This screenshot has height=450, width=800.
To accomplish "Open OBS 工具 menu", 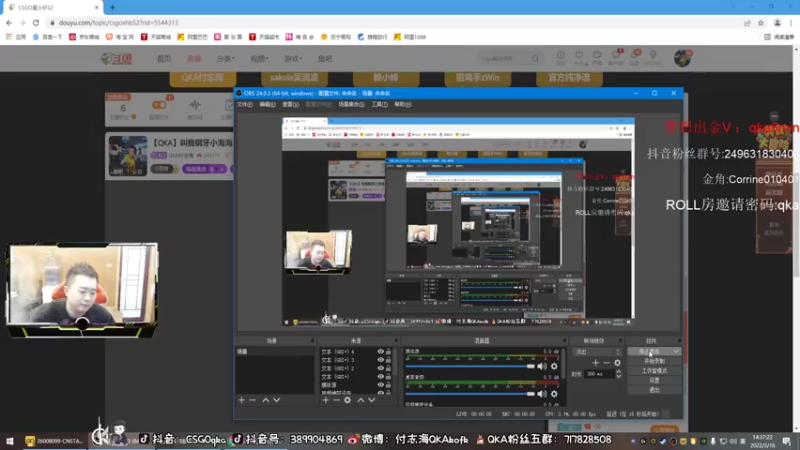I will click(x=379, y=105).
